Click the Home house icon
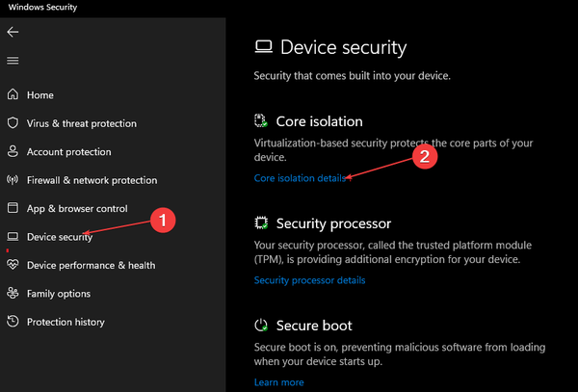This screenshot has height=392, width=578. [x=13, y=95]
